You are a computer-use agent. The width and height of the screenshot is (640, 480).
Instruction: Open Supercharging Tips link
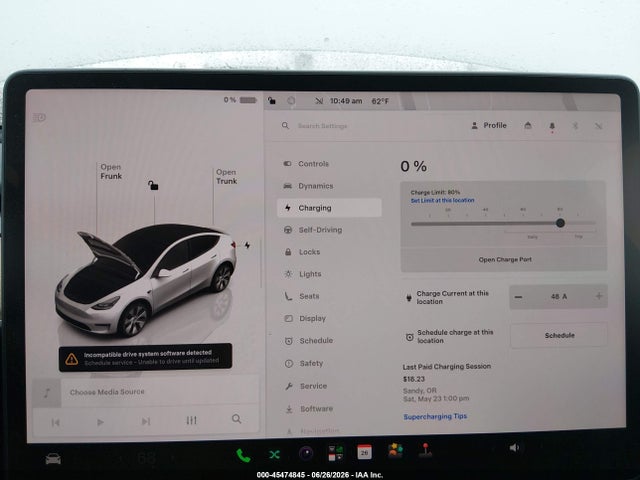[x=435, y=417]
